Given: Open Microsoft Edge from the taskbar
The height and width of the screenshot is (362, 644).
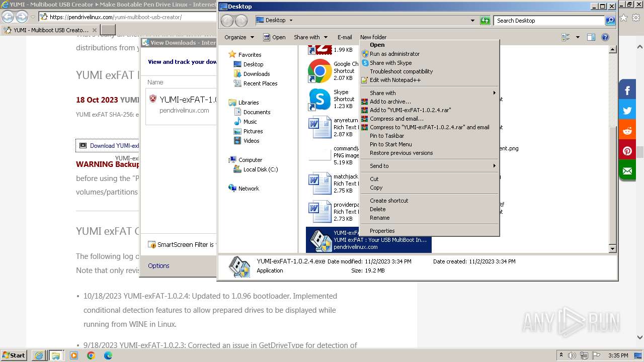Looking at the screenshot, I should pos(108,355).
